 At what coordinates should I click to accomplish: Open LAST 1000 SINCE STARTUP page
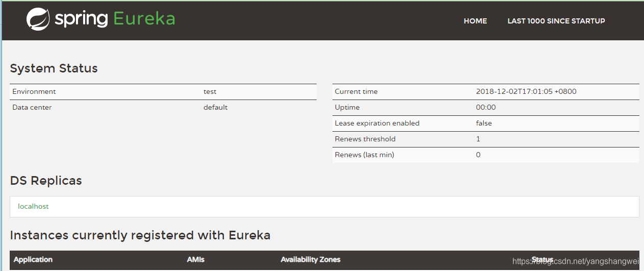tap(556, 21)
